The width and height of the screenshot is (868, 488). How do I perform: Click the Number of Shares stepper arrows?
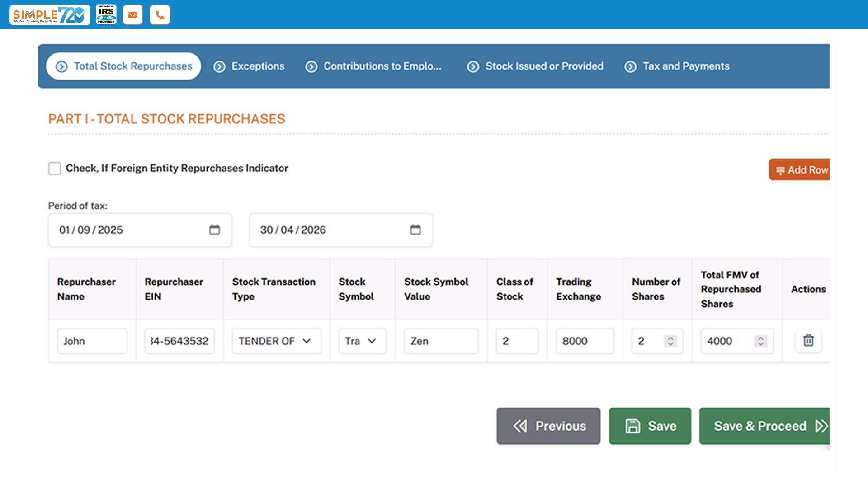670,341
